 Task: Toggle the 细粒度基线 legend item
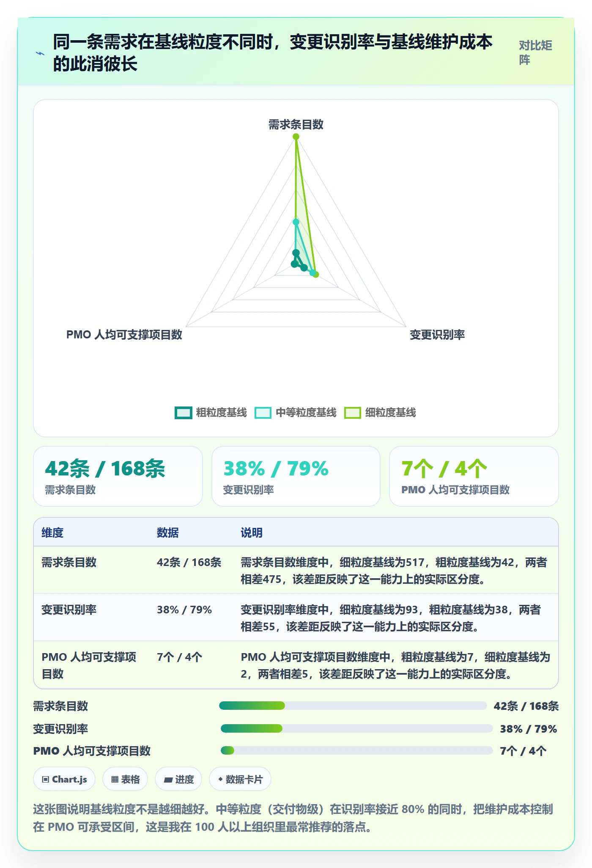pos(380,412)
